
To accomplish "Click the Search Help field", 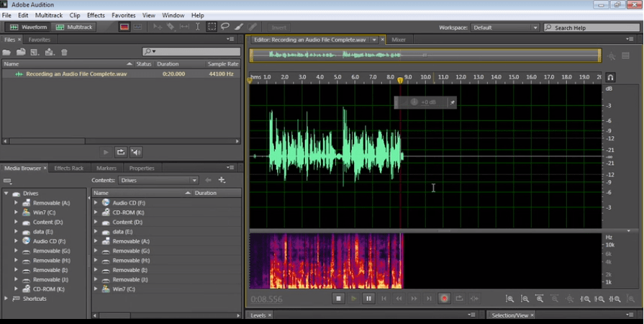I will point(592,27).
